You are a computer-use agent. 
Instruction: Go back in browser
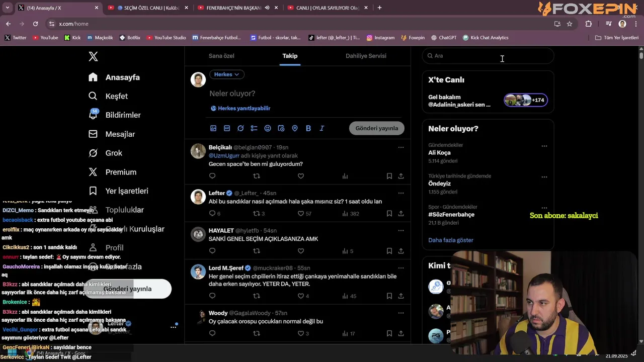pyautogui.click(x=8, y=24)
